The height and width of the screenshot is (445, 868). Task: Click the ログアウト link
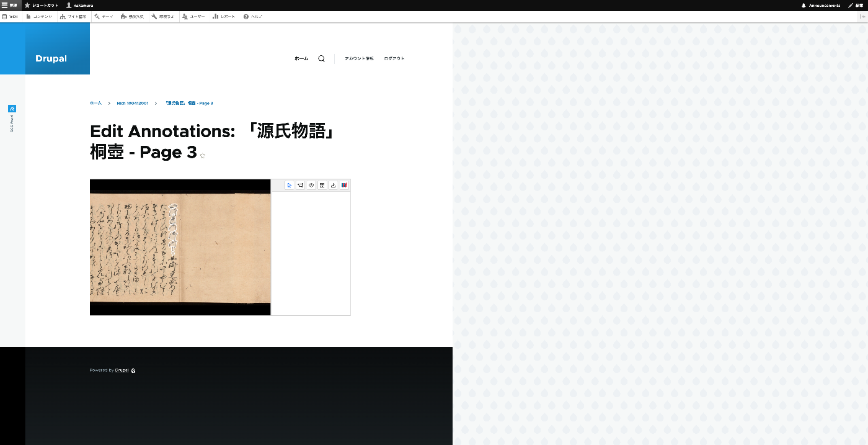pyautogui.click(x=394, y=58)
